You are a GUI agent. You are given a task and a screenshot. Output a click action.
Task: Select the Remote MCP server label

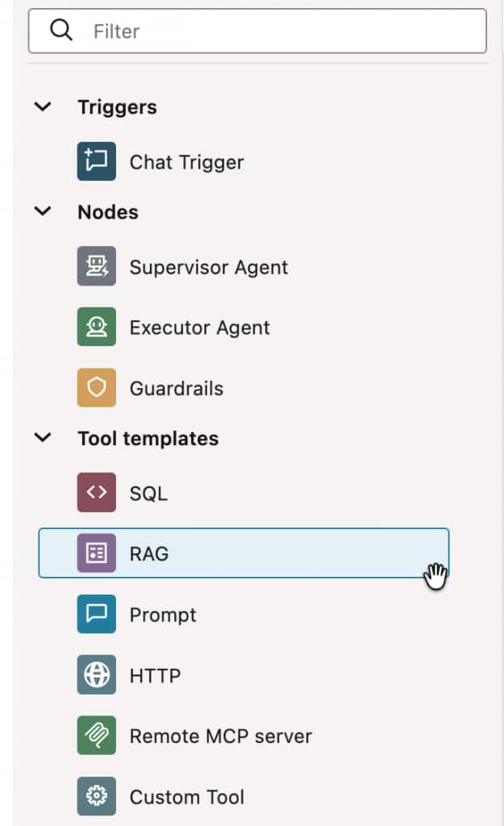[x=221, y=736]
